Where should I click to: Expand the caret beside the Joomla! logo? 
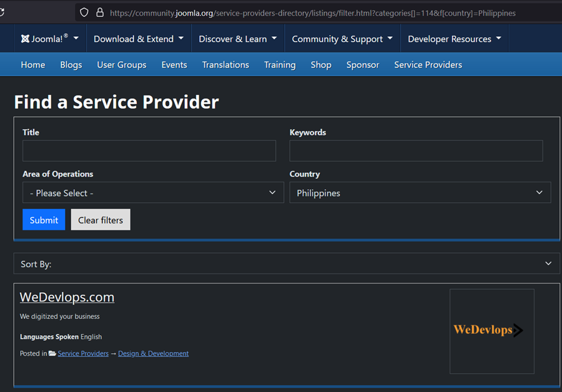pyautogui.click(x=74, y=38)
